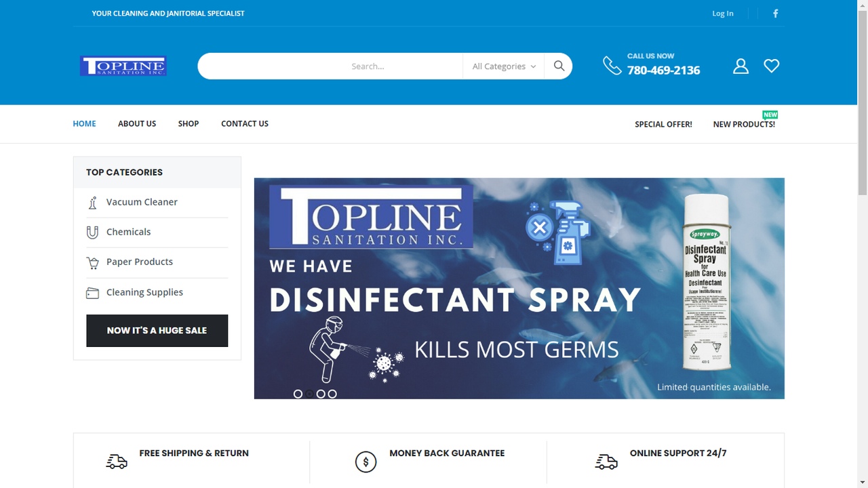This screenshot has width=868, height=488.
Task: View NEW PRODUCTS! page
Action: pos(744,124)
